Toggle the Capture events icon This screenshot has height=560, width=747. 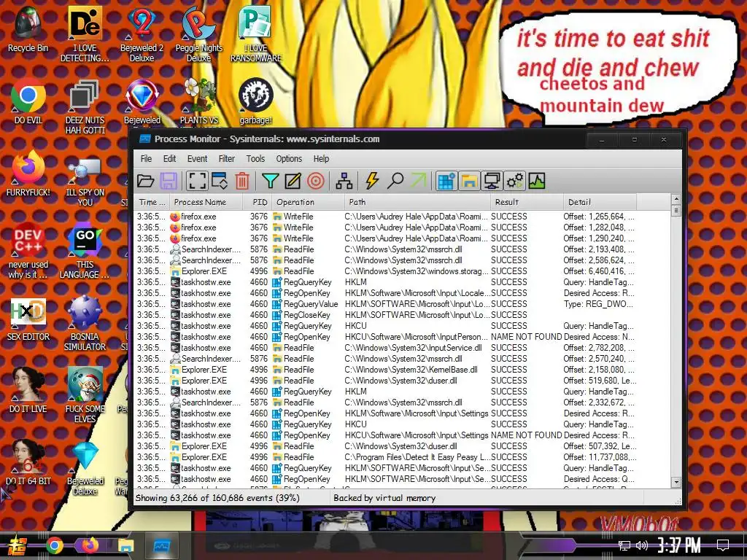197,181
